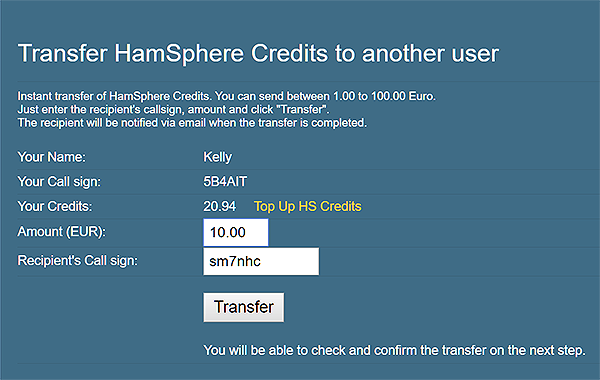Click the check and confirm next step note

tap(394, 350)
